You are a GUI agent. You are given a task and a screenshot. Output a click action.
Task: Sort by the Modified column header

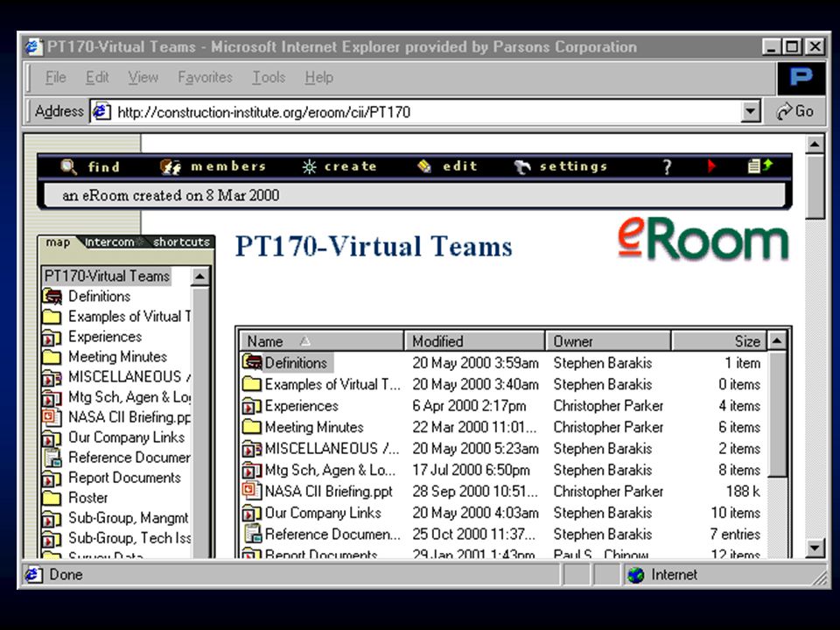(474, 341)
